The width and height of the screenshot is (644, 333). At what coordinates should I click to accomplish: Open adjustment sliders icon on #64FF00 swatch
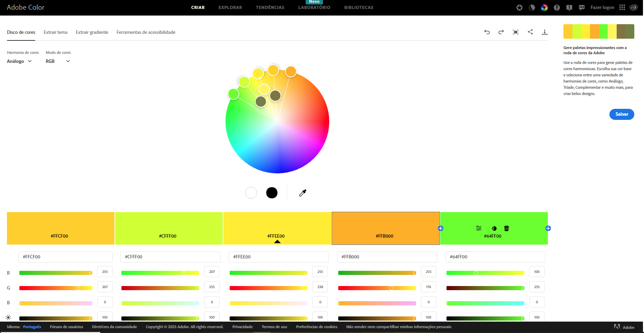click(479, 228)
